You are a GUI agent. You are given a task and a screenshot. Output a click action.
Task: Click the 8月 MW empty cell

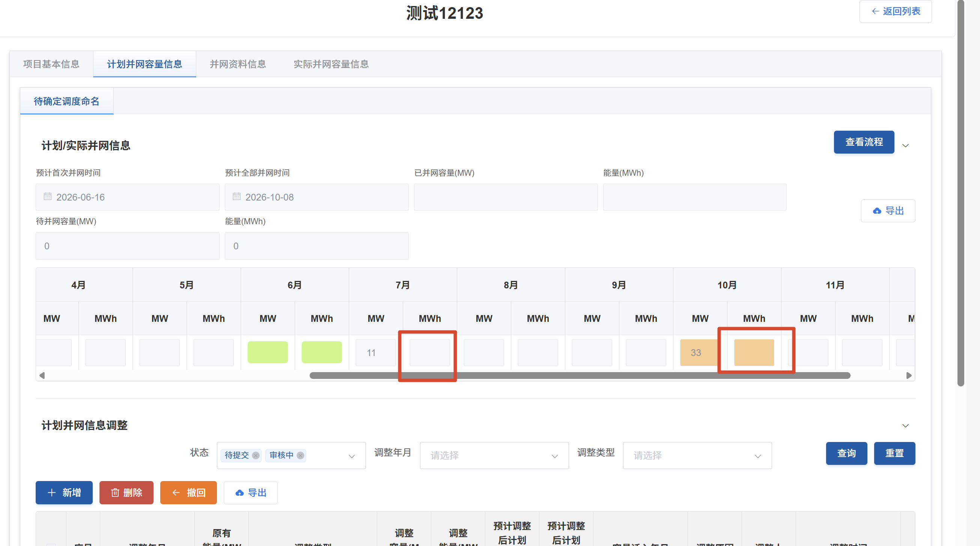pos(484,353)
